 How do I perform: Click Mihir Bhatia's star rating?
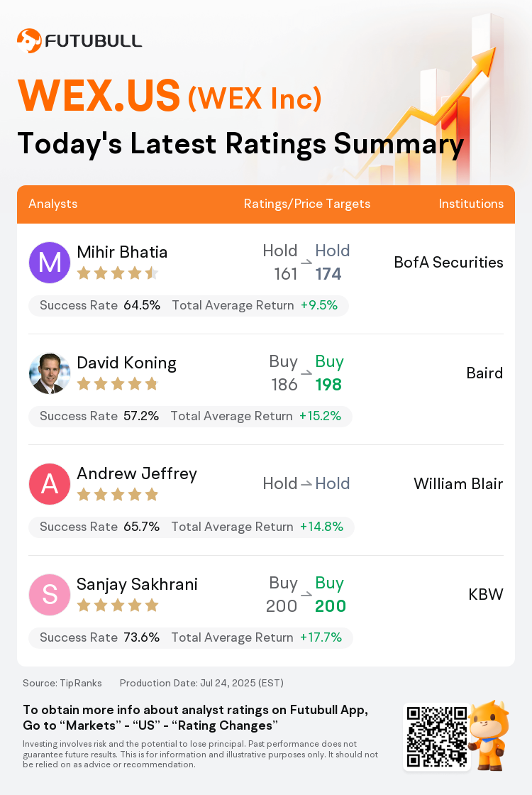[x=118, y=274]
